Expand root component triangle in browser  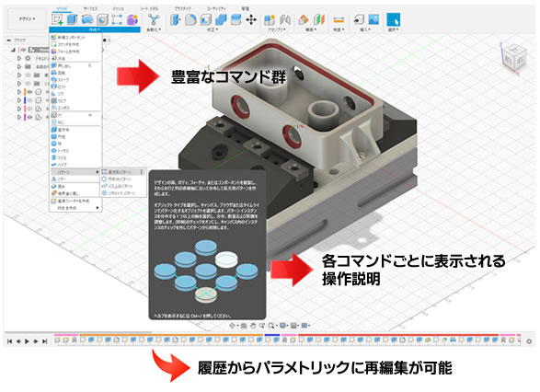pos(13,50)
